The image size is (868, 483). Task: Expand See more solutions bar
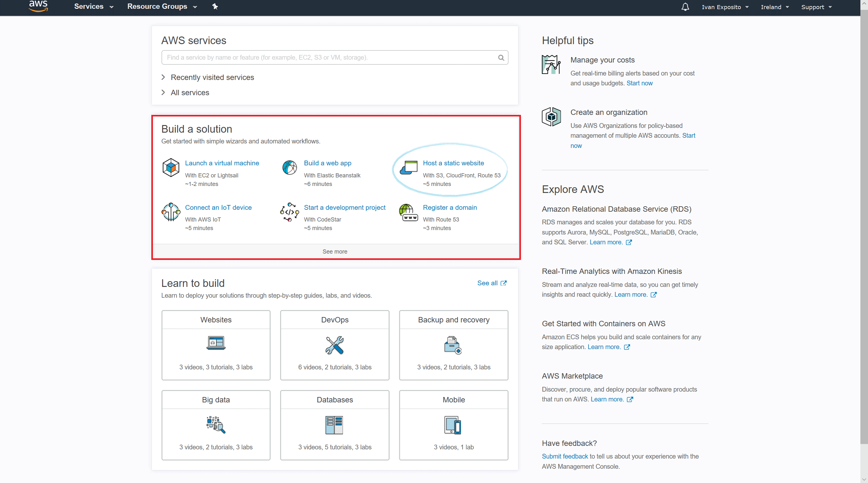point(335,251)
